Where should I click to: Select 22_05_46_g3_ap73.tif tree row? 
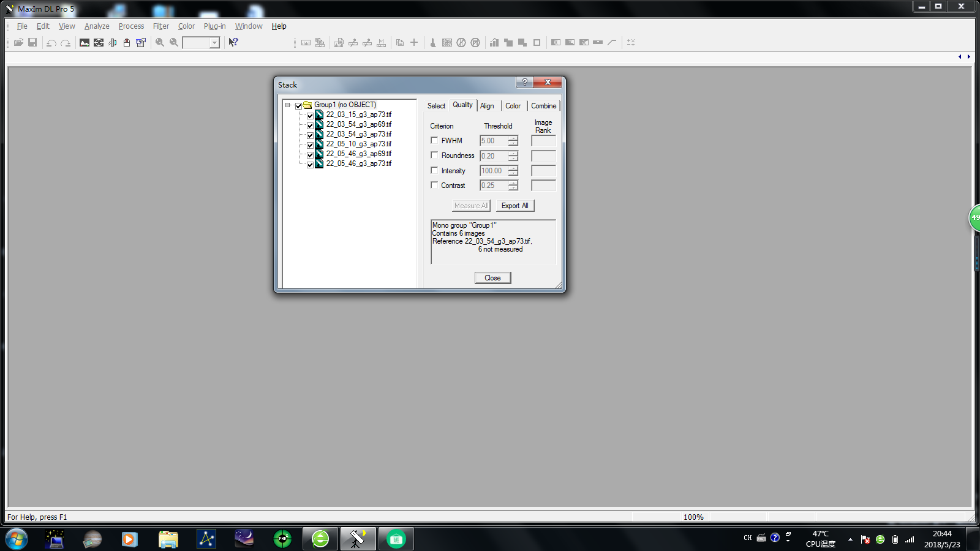click(359, 163)
